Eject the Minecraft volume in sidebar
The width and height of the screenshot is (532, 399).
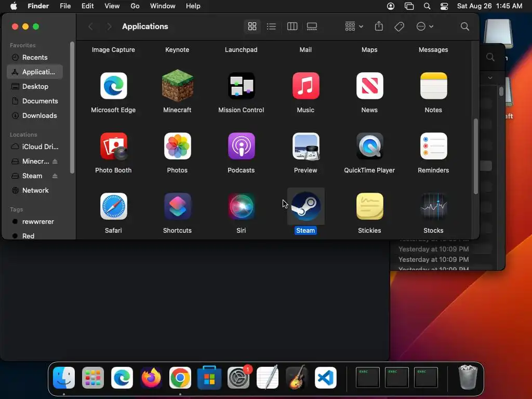[55, 162]
